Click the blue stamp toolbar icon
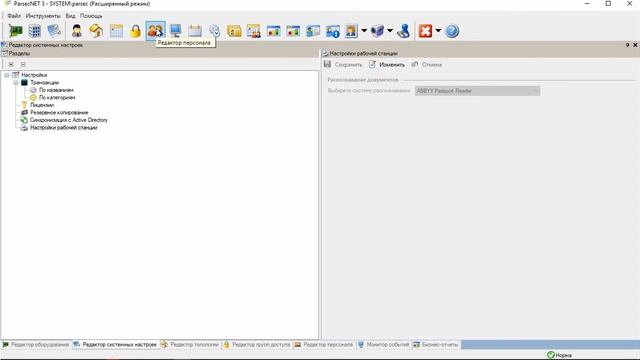640x360 pixels. (x=404, y=31)
